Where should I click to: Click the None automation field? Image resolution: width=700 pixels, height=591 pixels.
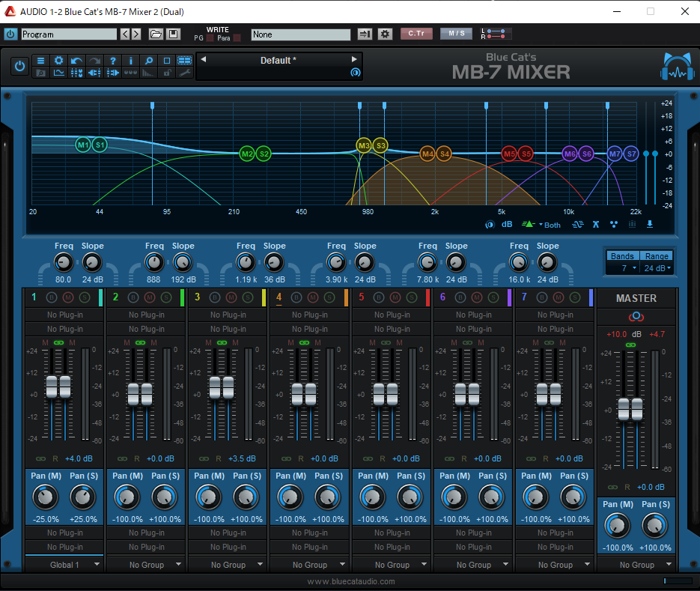(300, 34)
